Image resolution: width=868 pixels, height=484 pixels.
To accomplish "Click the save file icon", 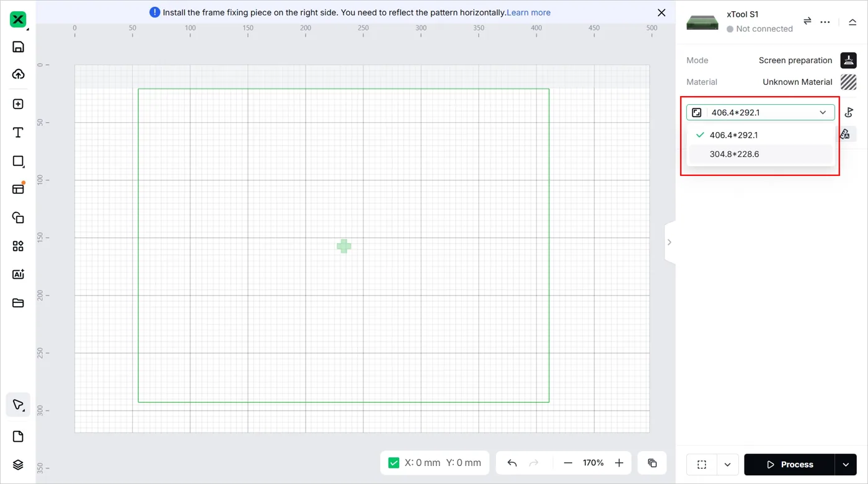I will (x=18, y=47).
